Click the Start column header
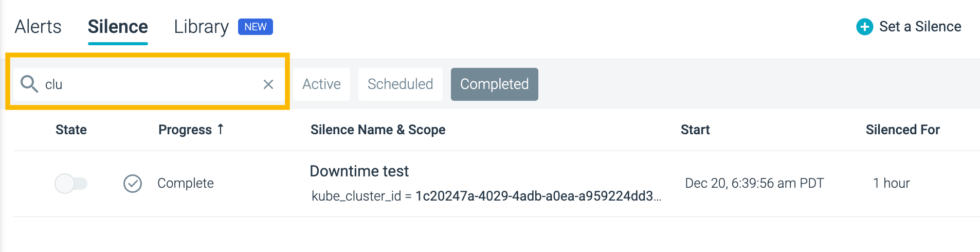 tap(695, 130)
